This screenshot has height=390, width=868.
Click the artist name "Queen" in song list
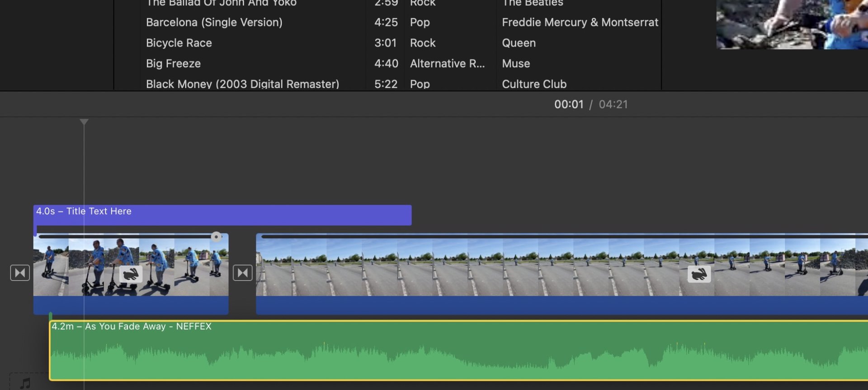519,43
